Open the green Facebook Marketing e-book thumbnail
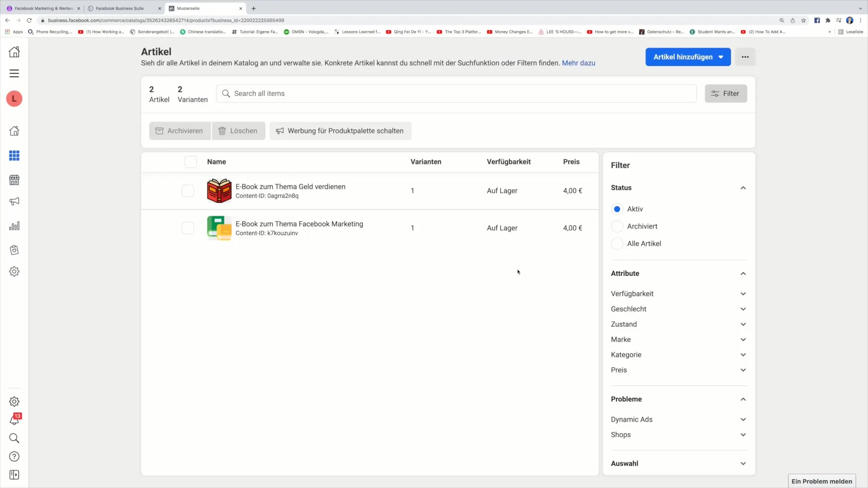 (x=219, y=228)
